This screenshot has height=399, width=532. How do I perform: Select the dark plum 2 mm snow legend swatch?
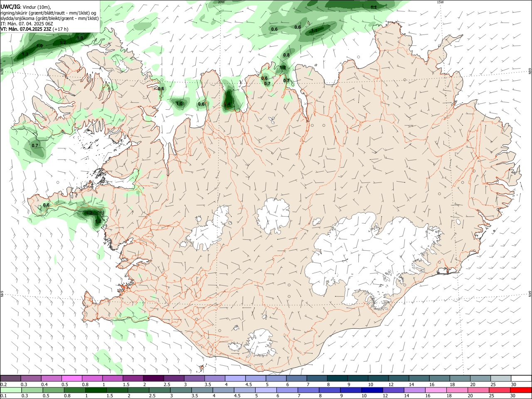coord(153,378)
